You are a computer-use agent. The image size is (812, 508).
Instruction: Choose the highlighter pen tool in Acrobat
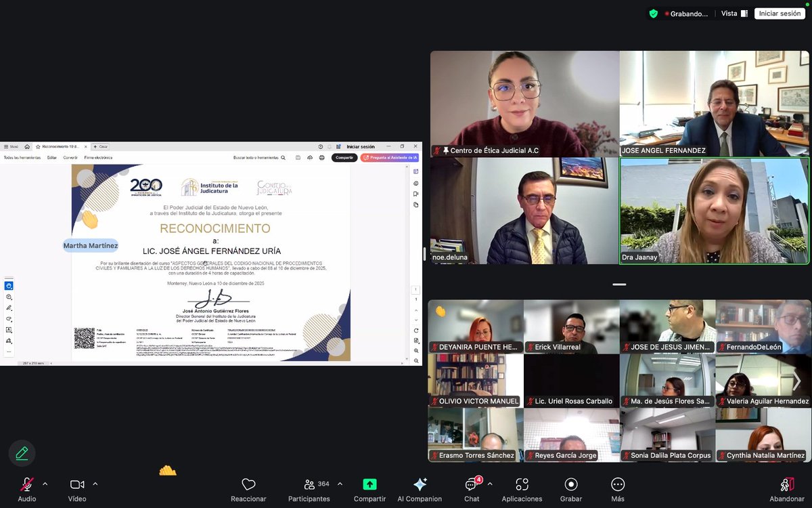[x=9, y=308]
